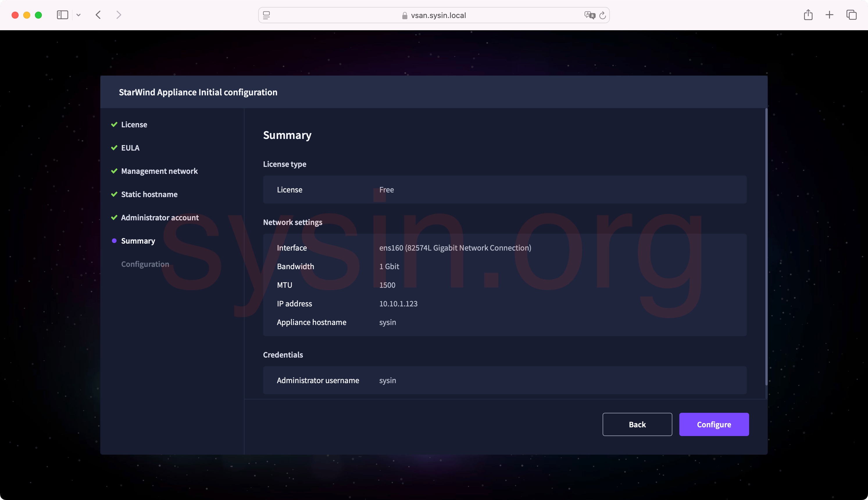
Task: Click the browser forward arrow
Action: pos(119,15)
